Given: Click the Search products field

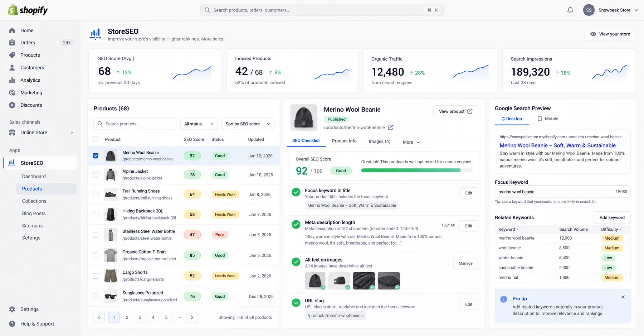Looking at the screenshot, I should (135, 124).
